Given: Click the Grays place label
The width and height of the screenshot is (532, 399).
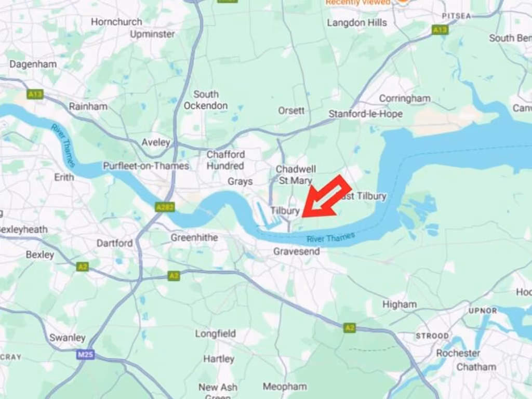Looking at the screenshot, I should [x=240, y=181].
